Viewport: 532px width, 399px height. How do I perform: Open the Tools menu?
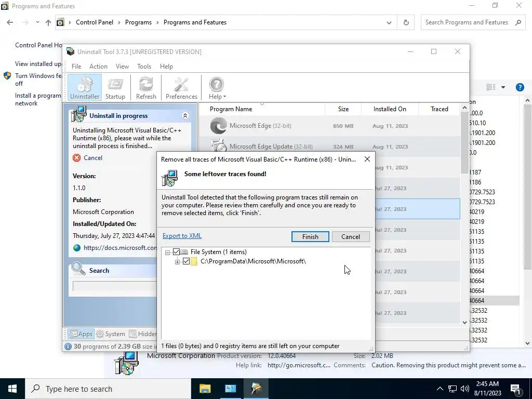coord(144,66)
